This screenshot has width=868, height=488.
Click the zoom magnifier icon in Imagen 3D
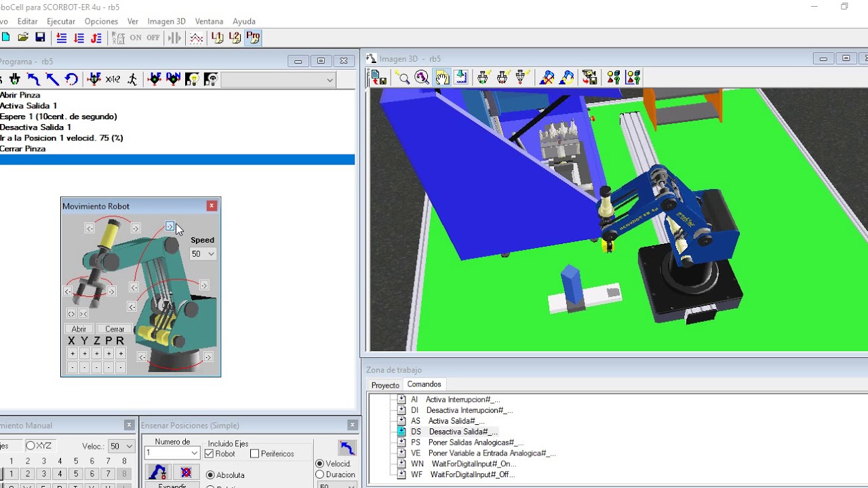[403, 78]
